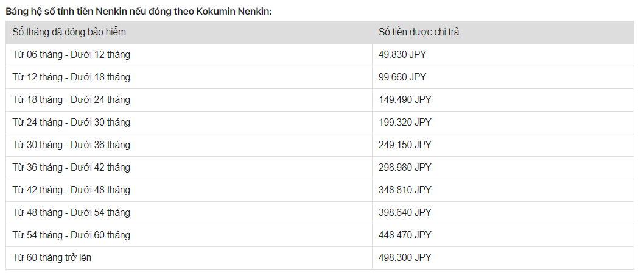Select the 'Từ 36 tháng - Dưới 42 tháng' row
The width and height of the screenshot is (644, 275).
(320, 168)
